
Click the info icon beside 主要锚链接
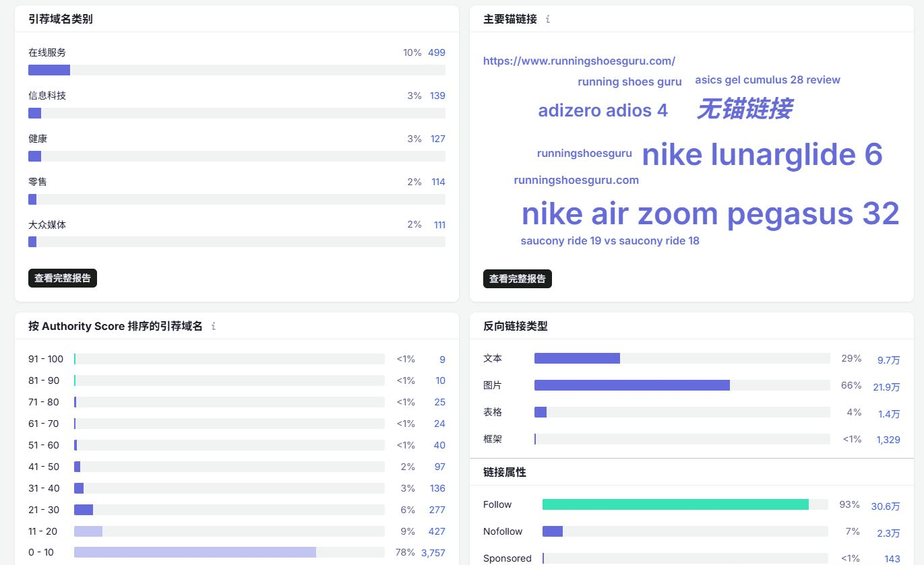click(x=548, y=20)
